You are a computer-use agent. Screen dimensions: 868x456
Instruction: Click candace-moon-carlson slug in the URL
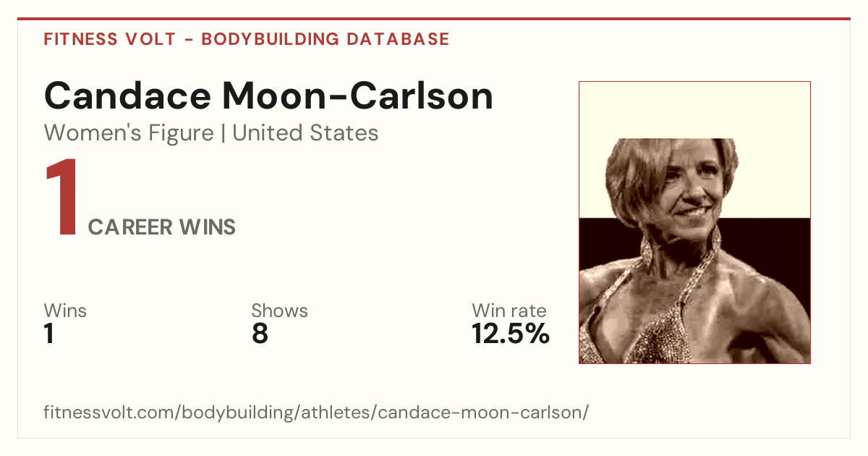click(481, 413)
